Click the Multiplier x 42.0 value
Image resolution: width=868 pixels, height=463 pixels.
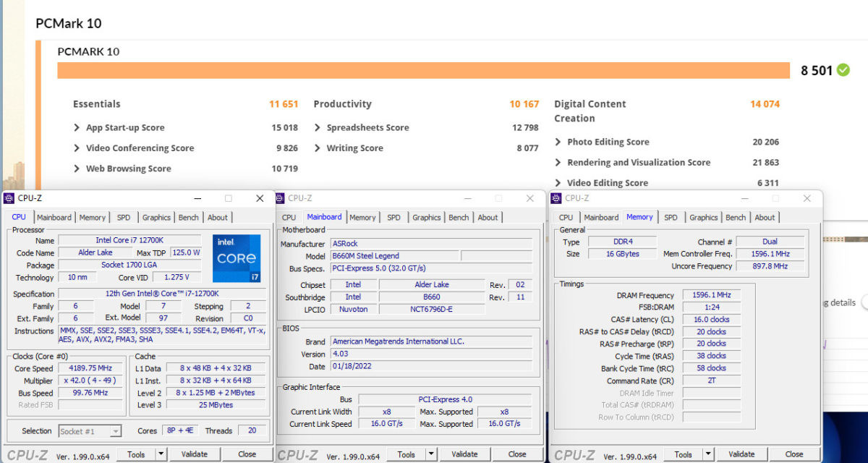91,381
